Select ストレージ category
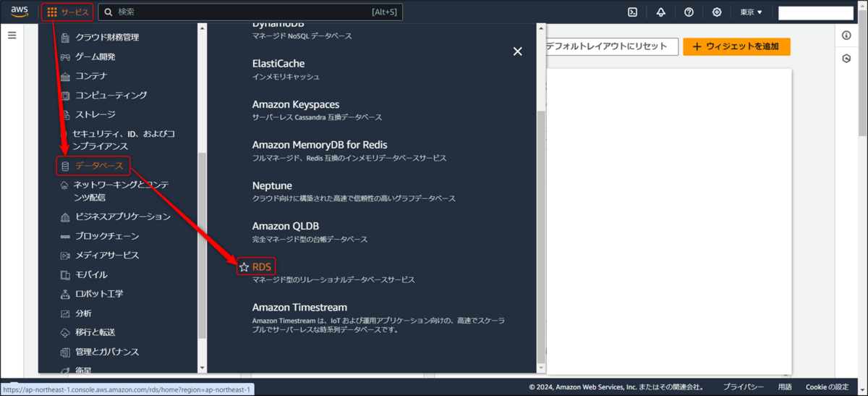This screenshot has height=396, width=868. pyautogui.click(x=95, y=114)
